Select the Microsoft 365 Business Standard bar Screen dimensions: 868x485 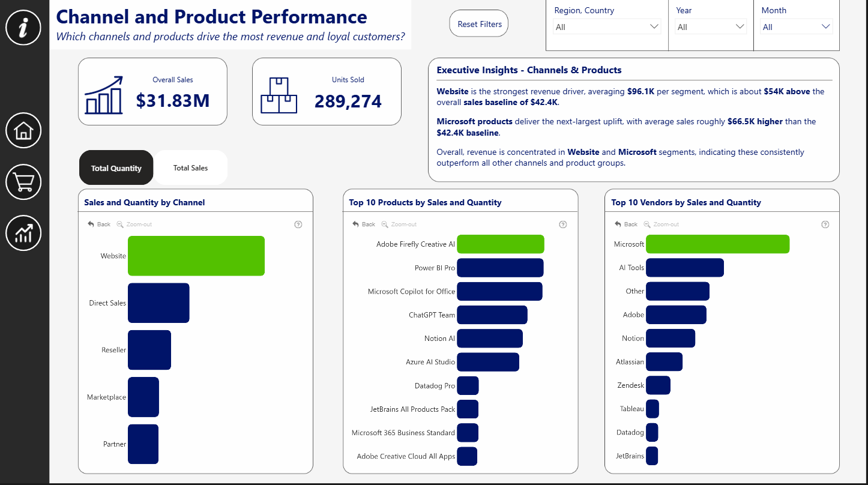click(x=468, y=433)
